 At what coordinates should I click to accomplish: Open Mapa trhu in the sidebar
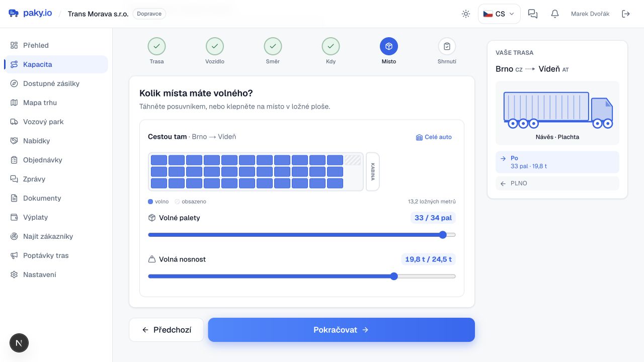click(x=56, y=103)
